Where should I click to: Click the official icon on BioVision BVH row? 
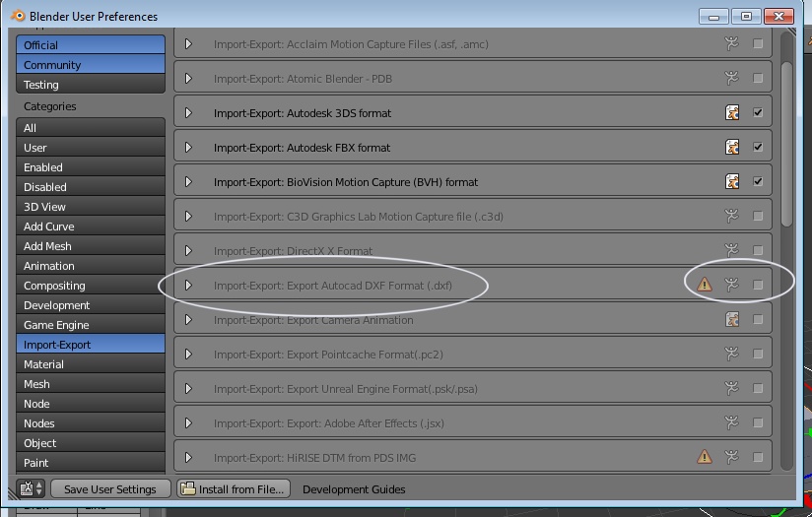pyautogui.click(x=732, y=181)
